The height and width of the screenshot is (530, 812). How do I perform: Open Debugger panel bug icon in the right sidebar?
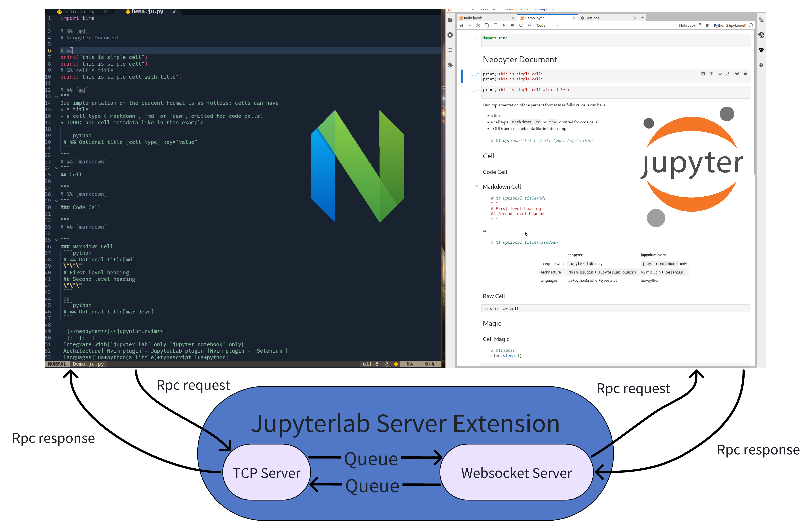coord(761,65)
